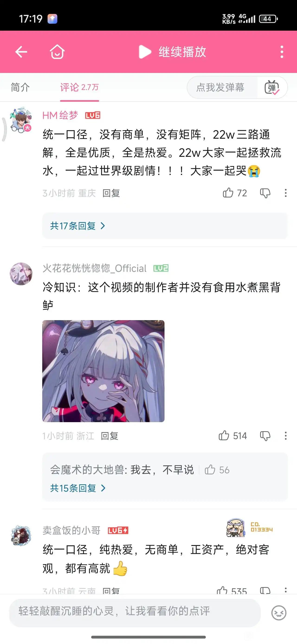This screenshot has height=644, width=297.
Task: Open more options for 火花花 comment
Action: coord(286,436)
